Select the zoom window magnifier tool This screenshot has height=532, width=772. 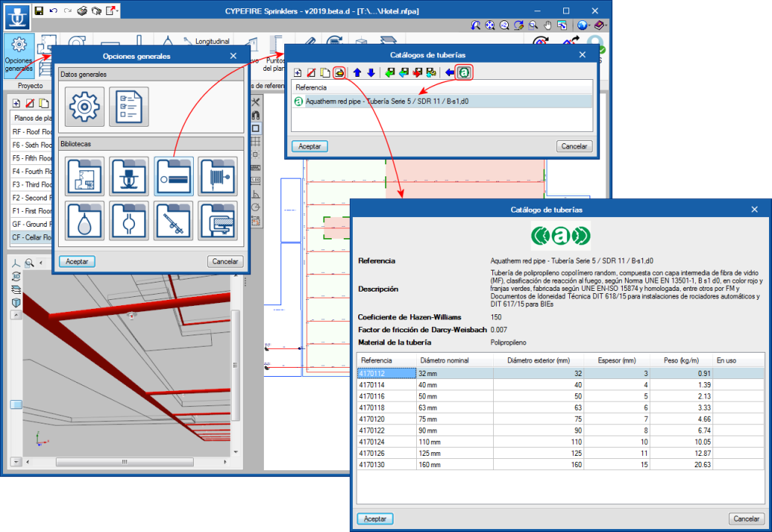(533, 25)
